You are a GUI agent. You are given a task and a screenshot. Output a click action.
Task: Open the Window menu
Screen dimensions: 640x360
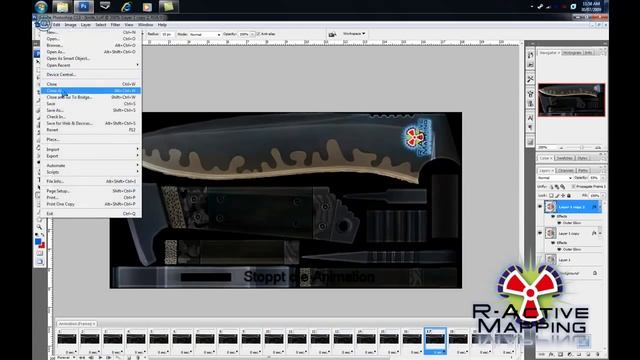145,25
